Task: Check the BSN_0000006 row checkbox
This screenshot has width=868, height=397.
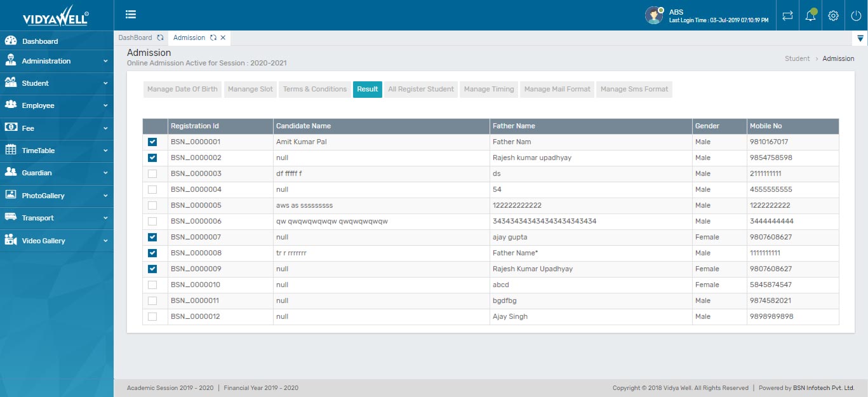Action: click(x=152, y=221)
